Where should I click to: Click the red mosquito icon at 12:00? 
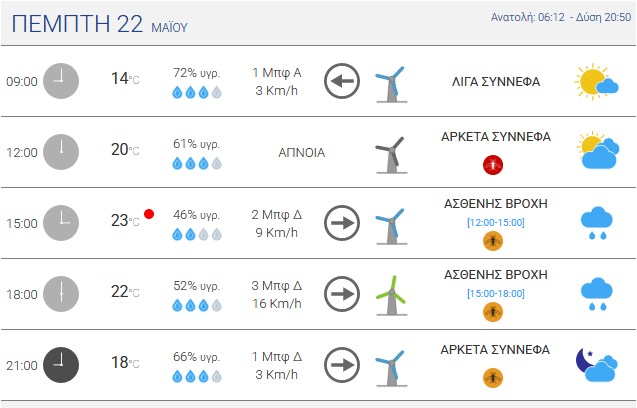(493, 165)
